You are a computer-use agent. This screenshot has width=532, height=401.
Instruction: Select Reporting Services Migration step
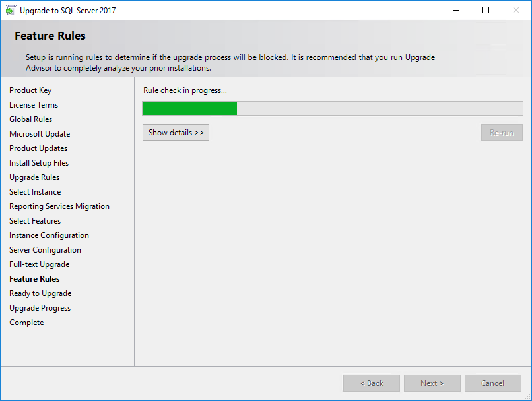point(59,206)
